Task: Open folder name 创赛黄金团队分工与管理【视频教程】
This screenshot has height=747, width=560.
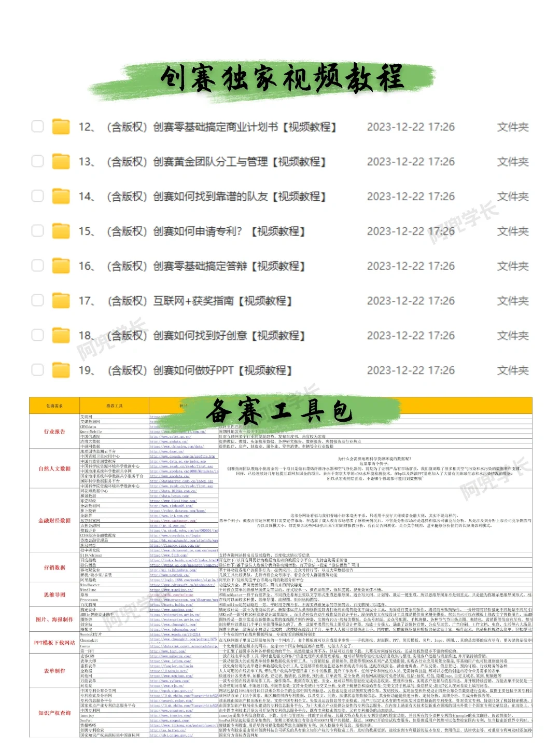Action: [x=240, y=162]
